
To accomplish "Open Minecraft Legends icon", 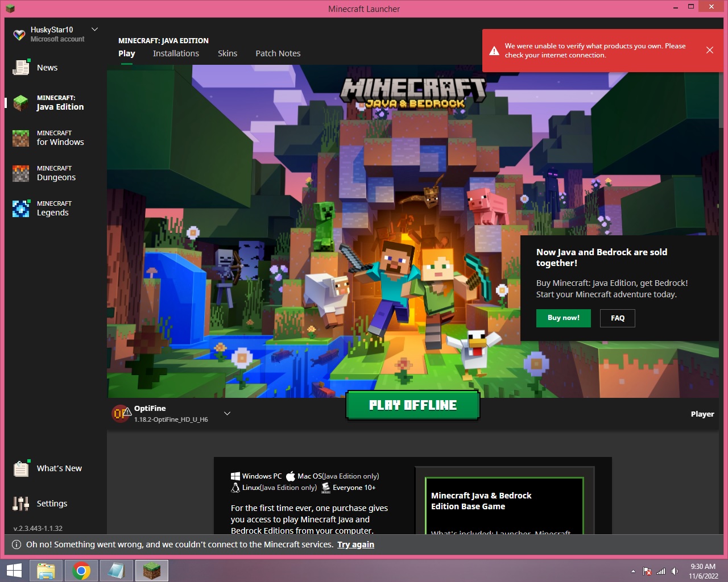I will 21,209.
